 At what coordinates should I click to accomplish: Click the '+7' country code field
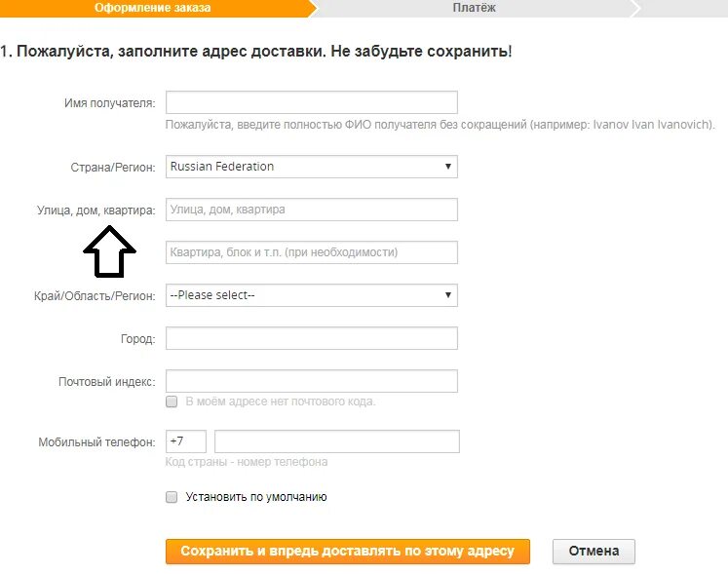tap(186, 441)
